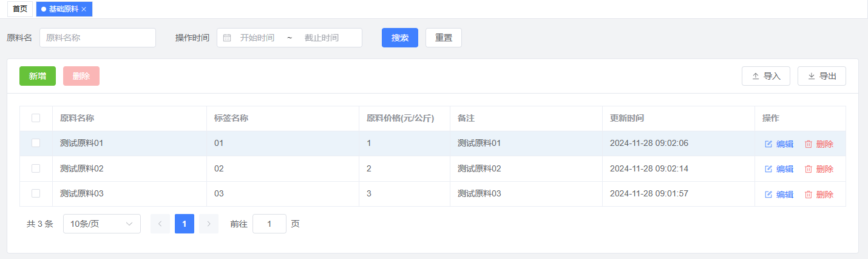Open calendar icon in 操作时间 date picker

click(x=227, y=38)
